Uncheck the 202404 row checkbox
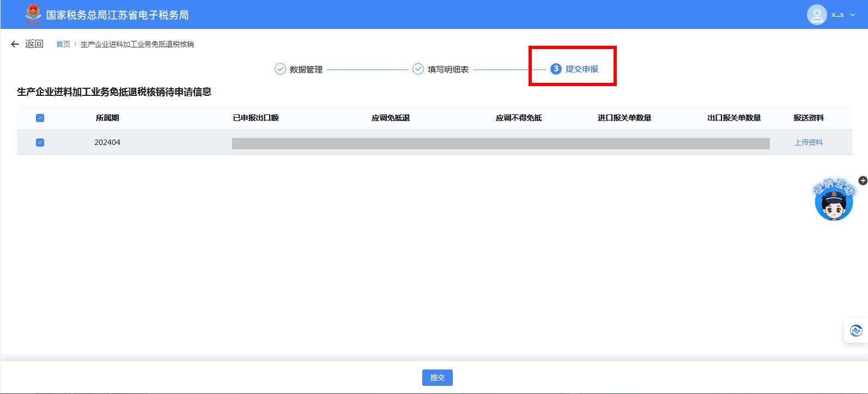Viewport: 868px width, 394px height. 40,142
